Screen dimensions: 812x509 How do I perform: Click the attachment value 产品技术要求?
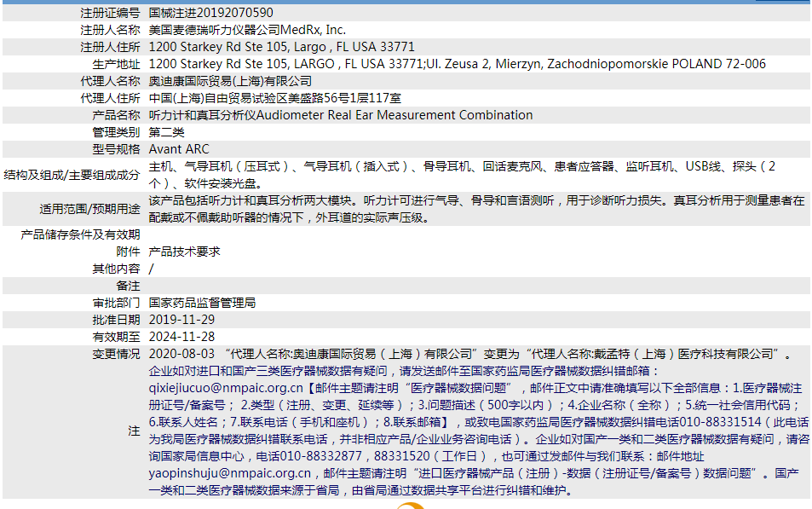(x=184, y=252)
